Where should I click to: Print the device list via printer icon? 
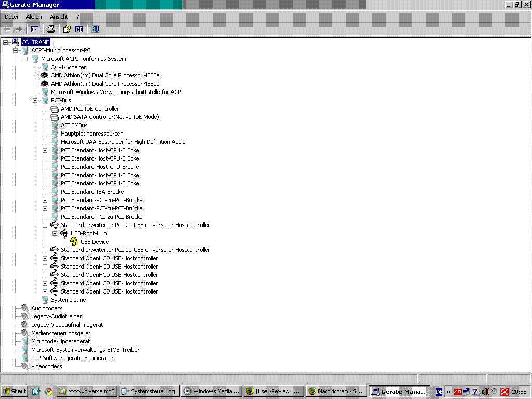(x=51, y=29)
